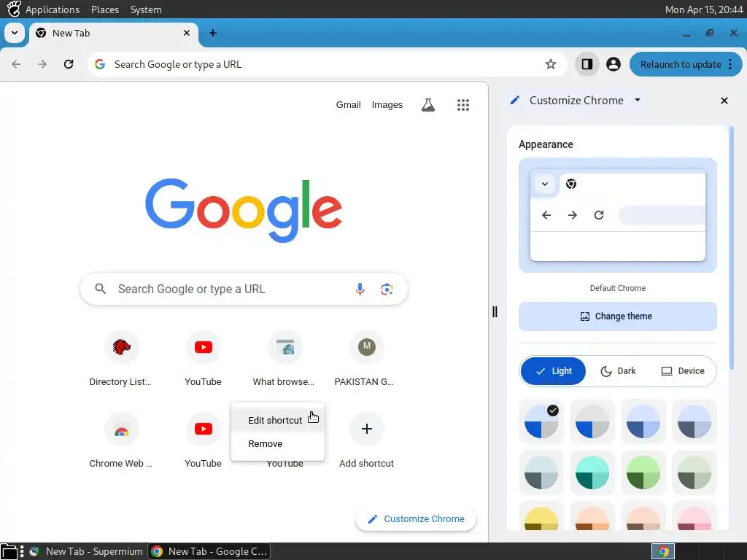747x560 pixels.
Task: Click the Google search box on page
Action: 244,289
